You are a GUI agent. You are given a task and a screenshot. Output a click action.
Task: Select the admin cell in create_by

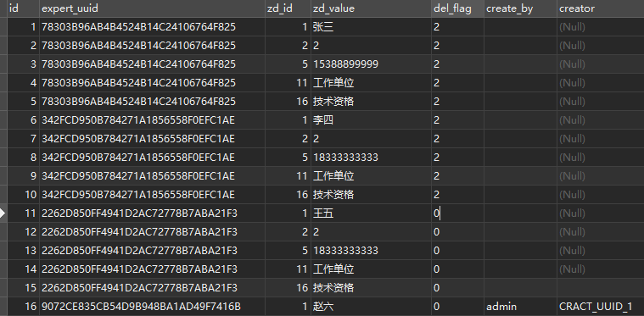520,306
